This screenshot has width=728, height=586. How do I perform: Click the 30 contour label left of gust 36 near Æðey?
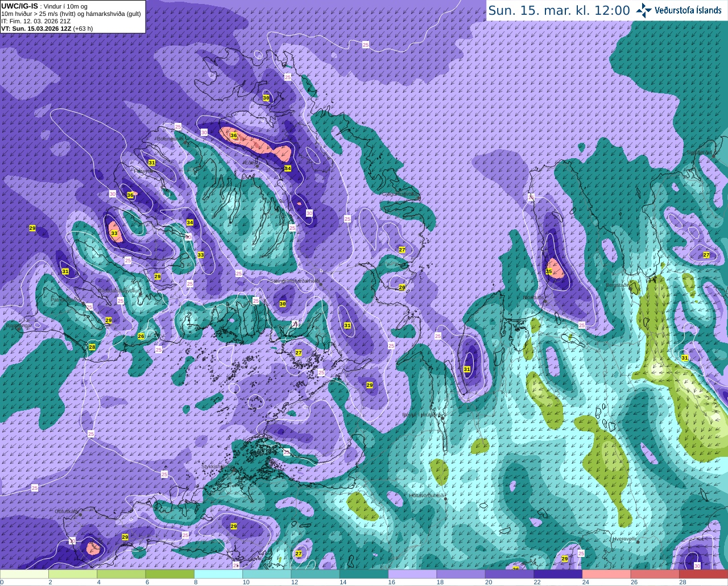[x=204, y=132]
